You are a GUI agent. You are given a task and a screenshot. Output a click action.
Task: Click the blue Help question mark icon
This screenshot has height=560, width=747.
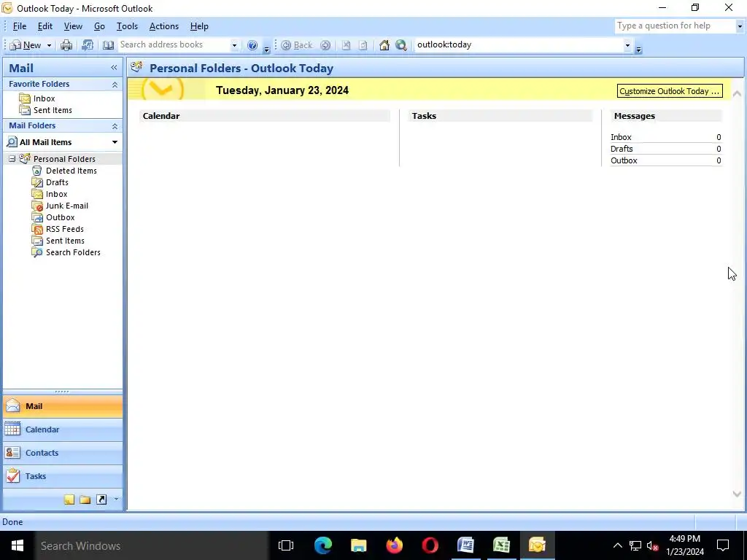[252, 45]
